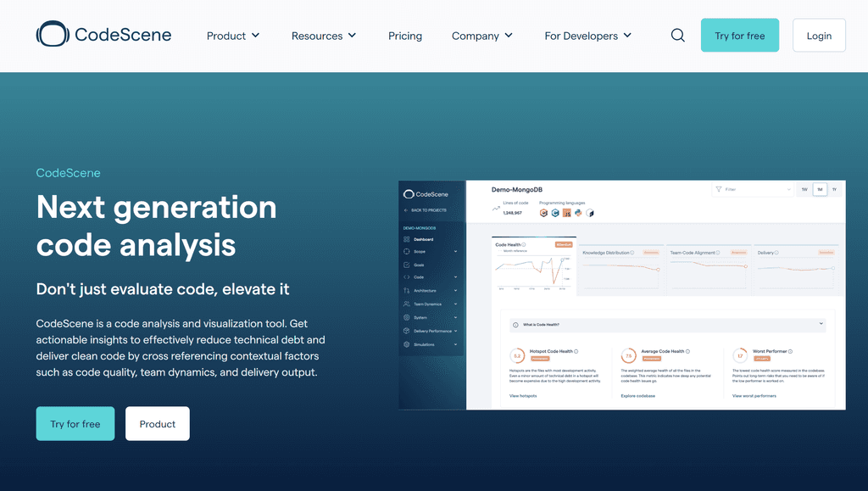Switch the time range to 1Y
Viewport: 868px width, 491px height.
[x=834, y=189]
